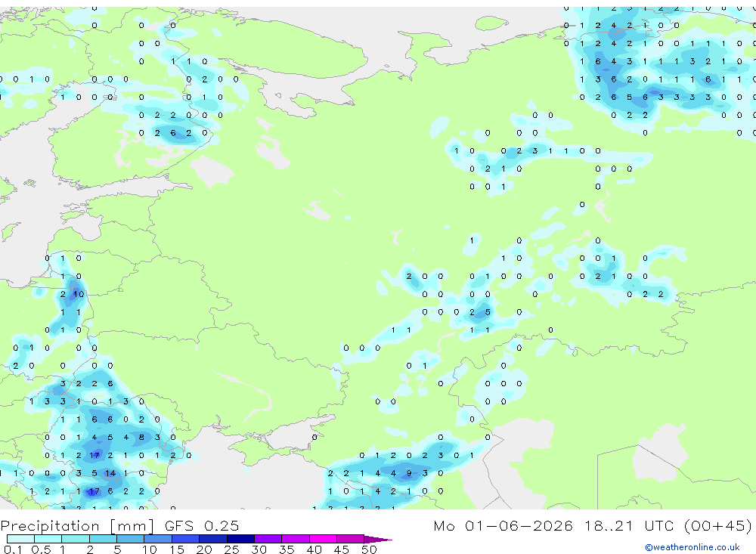Image resolution: width=756 pixels, height=554 pixels.
Task: Click the "14" precipitation value on map
Action: (x=110, y=473)
